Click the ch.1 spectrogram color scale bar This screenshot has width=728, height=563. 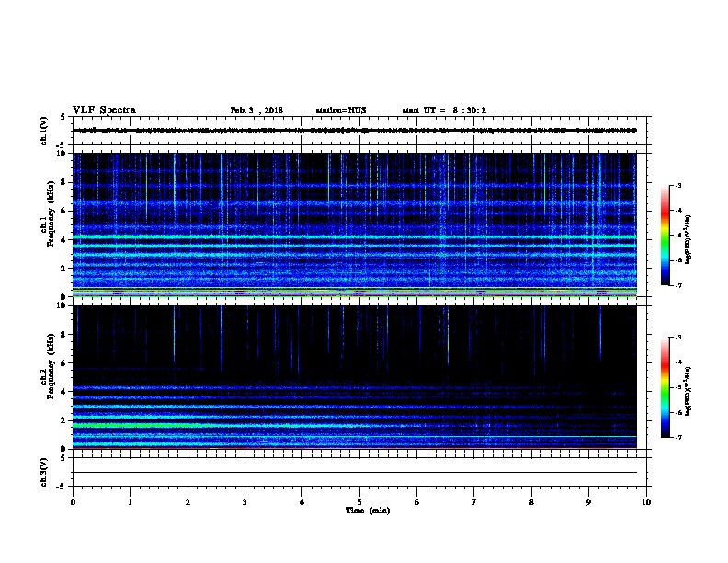665,236
